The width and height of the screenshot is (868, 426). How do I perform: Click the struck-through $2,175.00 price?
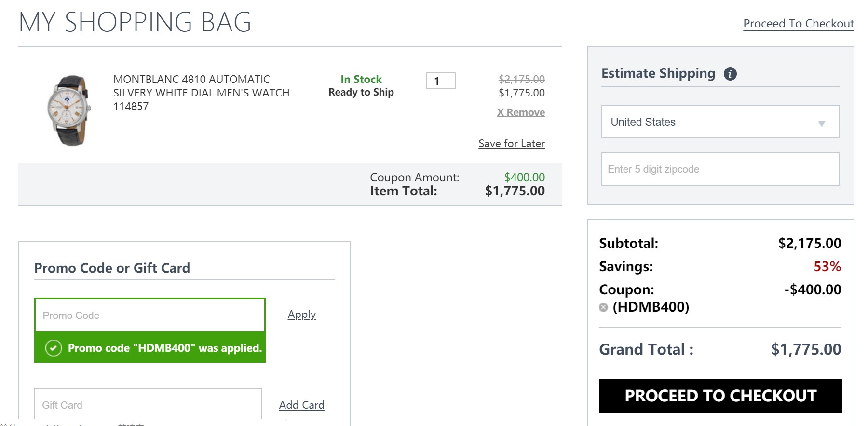(522, 79)
